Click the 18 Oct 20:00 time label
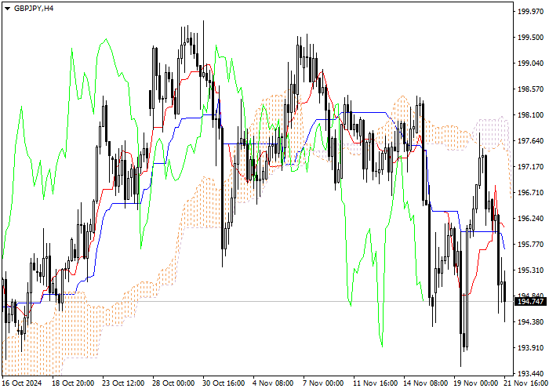 point(73,383)
